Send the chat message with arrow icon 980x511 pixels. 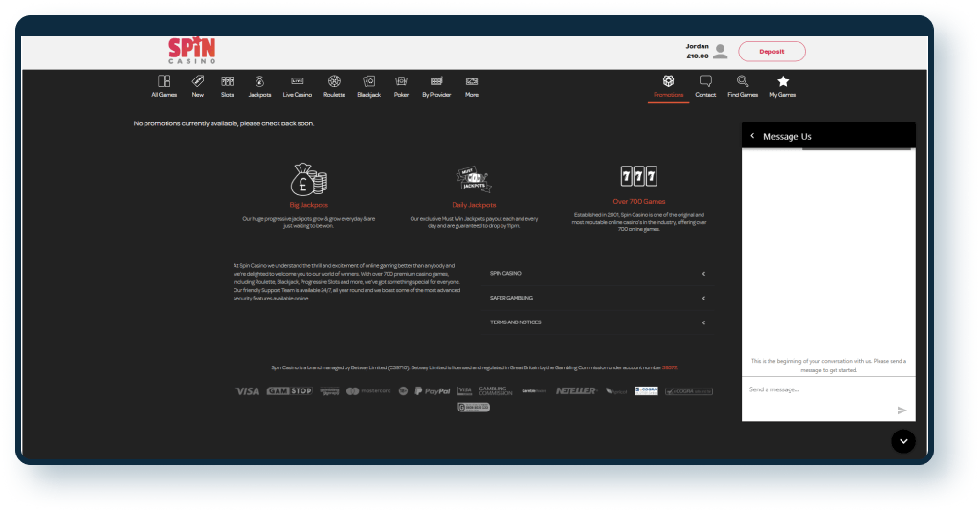pyautogui.click(x=902, y=411)
